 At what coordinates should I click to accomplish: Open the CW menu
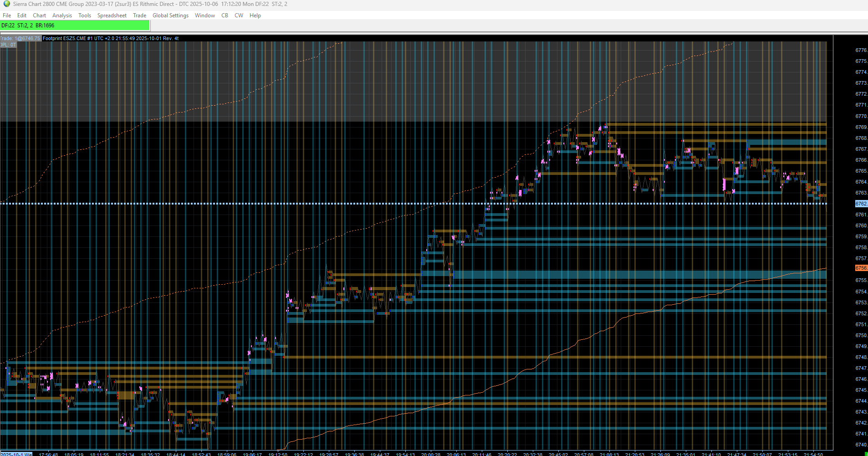[x=239, y=15]
